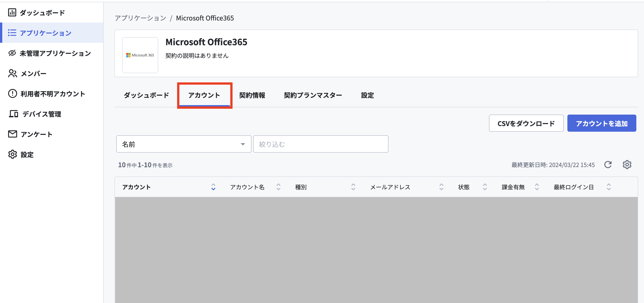
Task: Click the メールアドレス column header text
Action: tap(390, 187)
